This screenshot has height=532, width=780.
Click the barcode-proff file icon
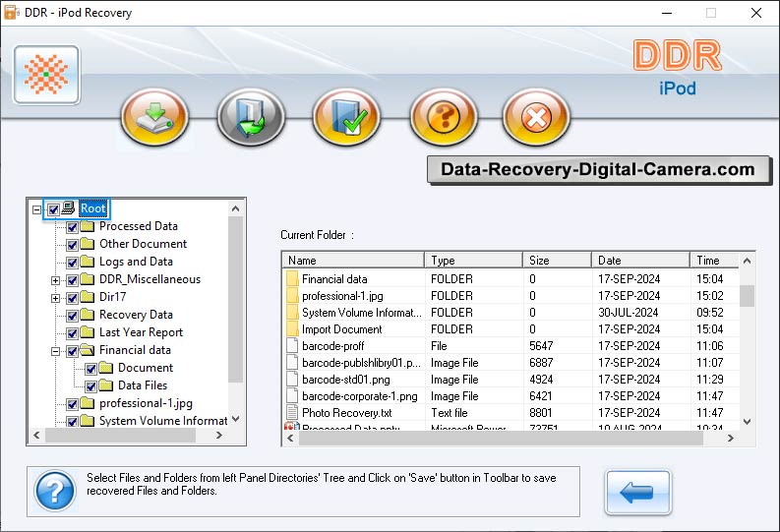292,346
